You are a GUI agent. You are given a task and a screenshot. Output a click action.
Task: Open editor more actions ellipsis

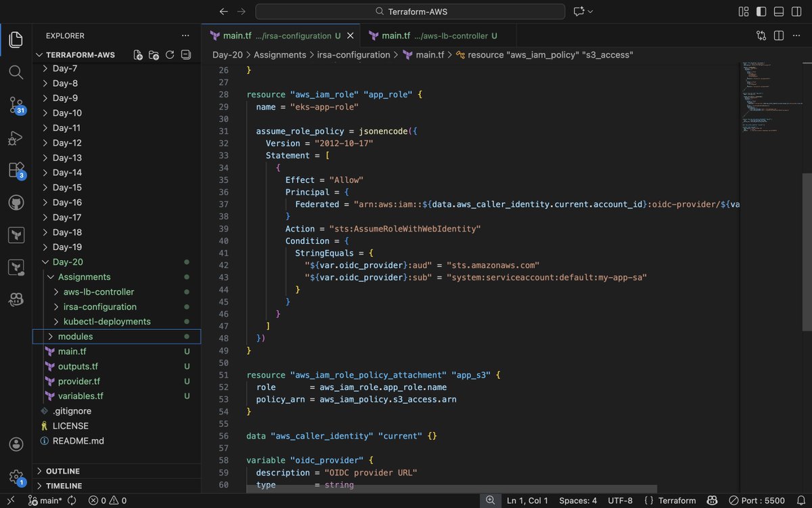coord(796,36)
